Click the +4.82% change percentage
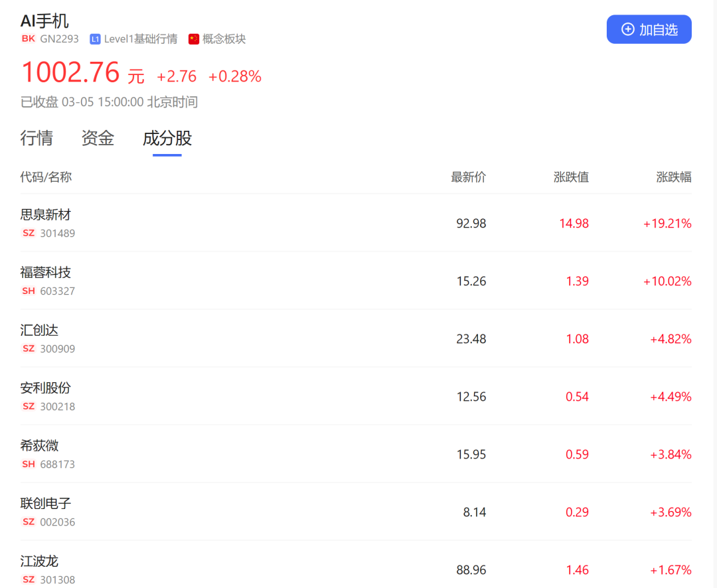 [x=671, y=339]
